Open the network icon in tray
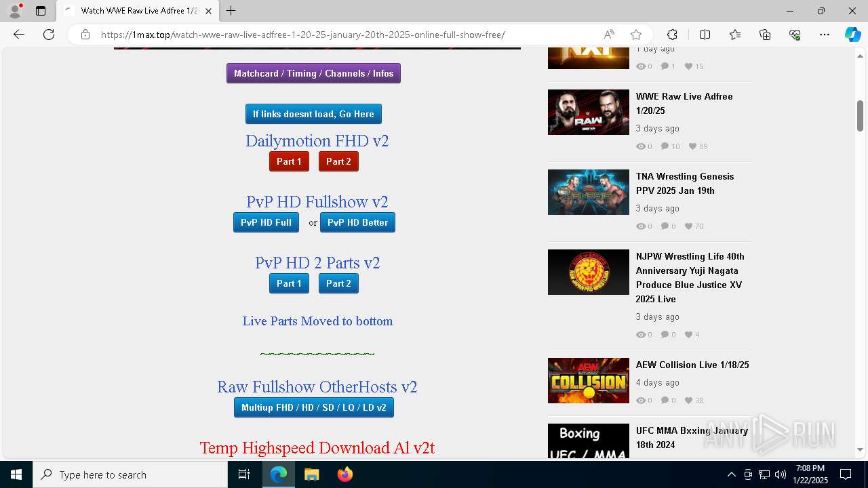Image resolution: width=868 pixels, height=488 pixels. (x=764, y=474)
